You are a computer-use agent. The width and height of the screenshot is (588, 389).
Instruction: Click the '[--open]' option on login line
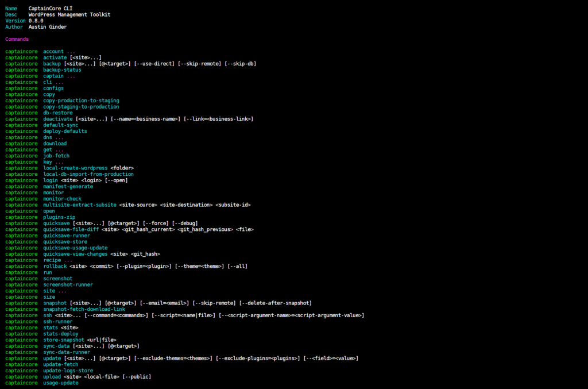click(116, 180)
